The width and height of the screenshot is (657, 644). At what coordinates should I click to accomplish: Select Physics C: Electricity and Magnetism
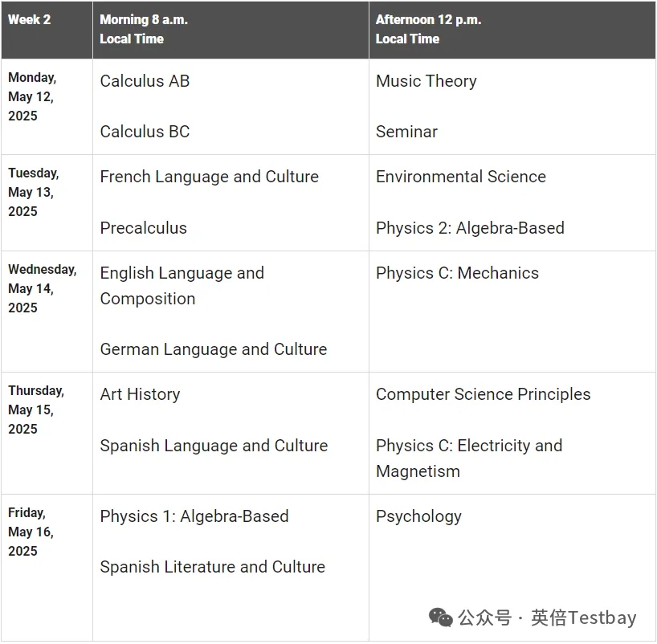[x=469, y=458]
